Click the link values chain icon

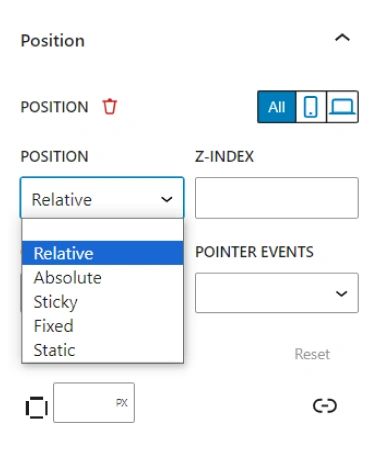point(325,405)
